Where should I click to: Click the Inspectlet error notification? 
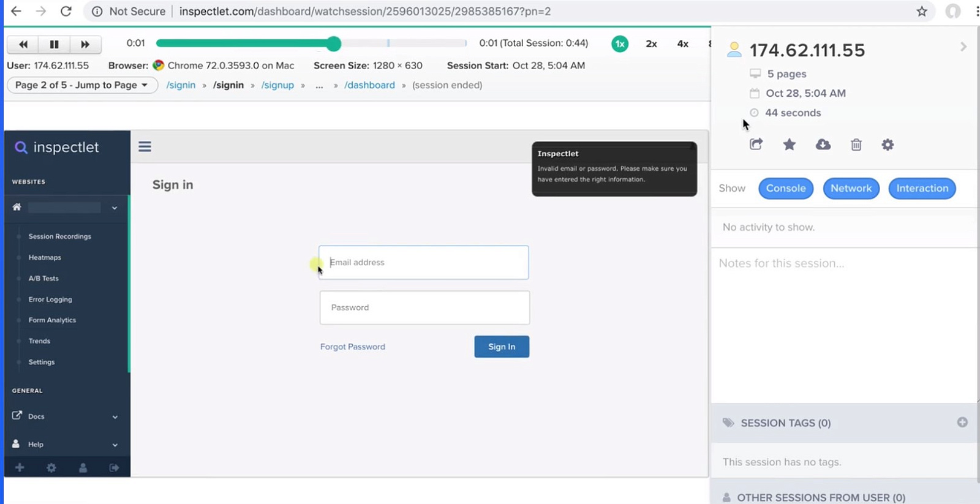(x=614, y=169)
